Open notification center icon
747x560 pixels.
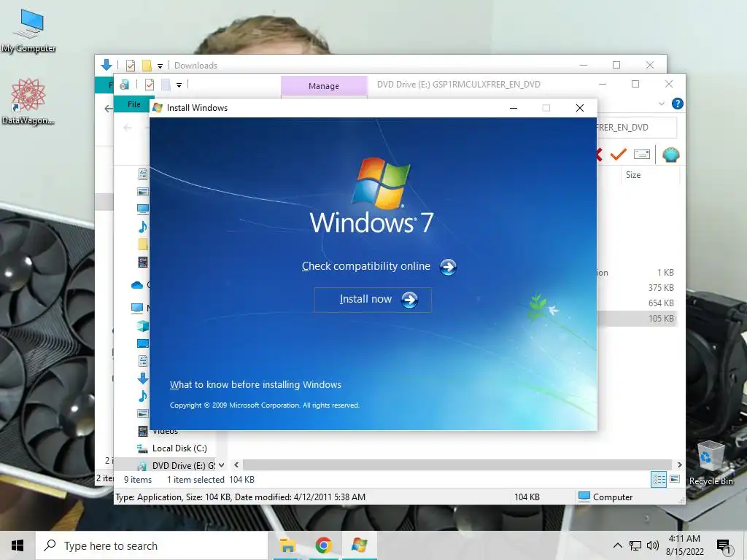724,545
